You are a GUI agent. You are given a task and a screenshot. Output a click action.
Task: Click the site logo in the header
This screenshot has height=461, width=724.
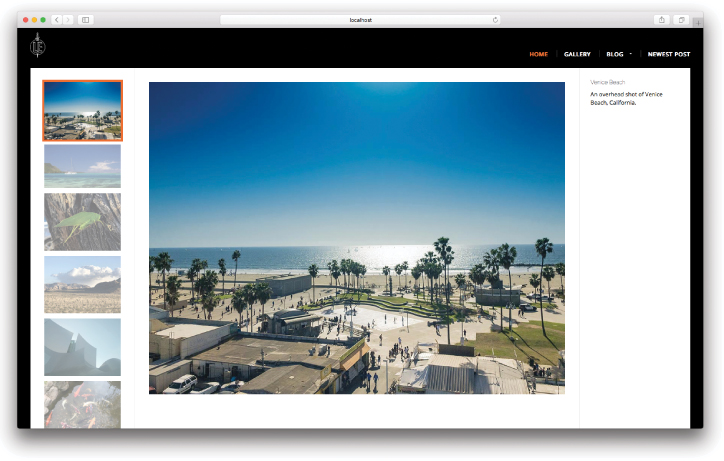tap(38, 45)
